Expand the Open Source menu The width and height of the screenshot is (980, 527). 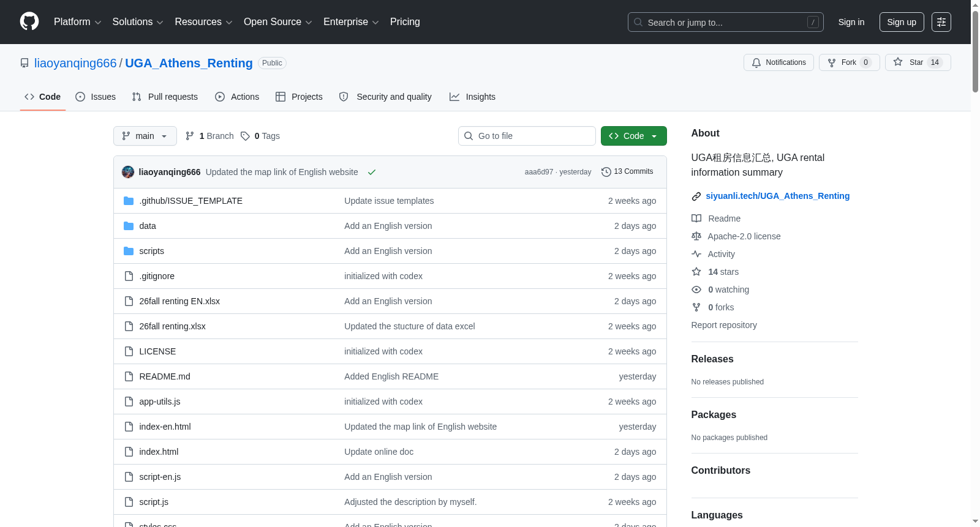[278, 22]
